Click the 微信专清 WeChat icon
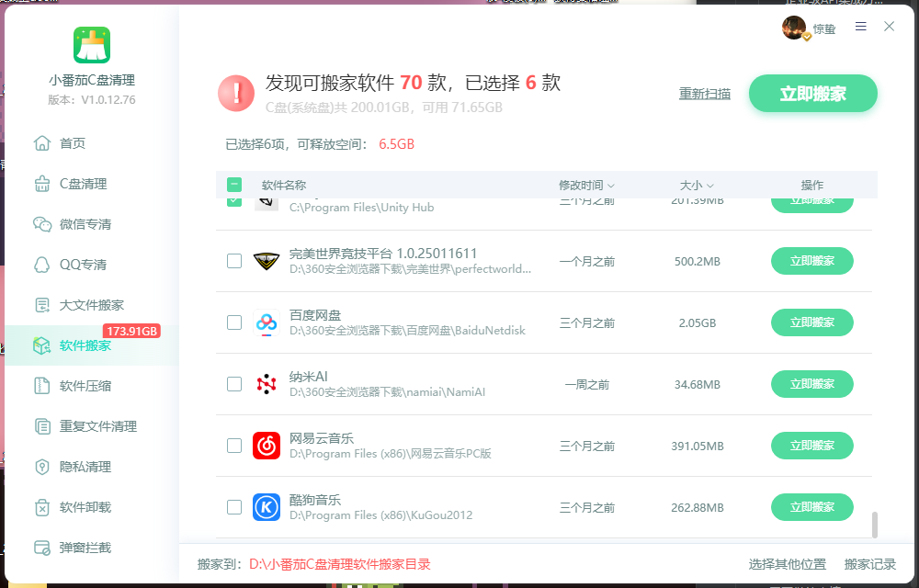 point(42,224)
